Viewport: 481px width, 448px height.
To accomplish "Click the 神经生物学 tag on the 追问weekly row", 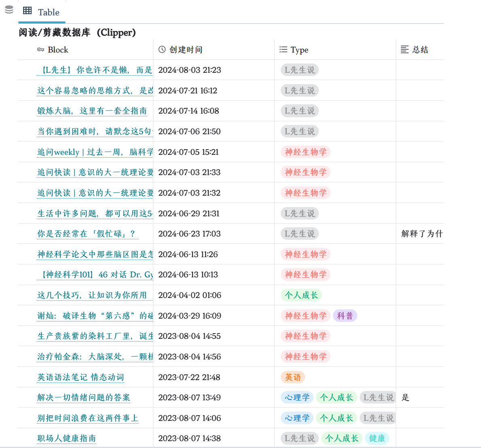I will tap(305, 152).
